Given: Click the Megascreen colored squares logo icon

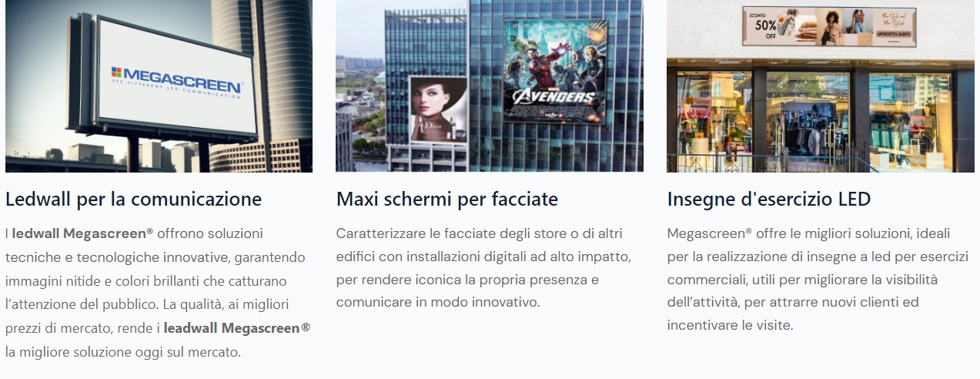Looking at the screenshot, I should [116, 73].
